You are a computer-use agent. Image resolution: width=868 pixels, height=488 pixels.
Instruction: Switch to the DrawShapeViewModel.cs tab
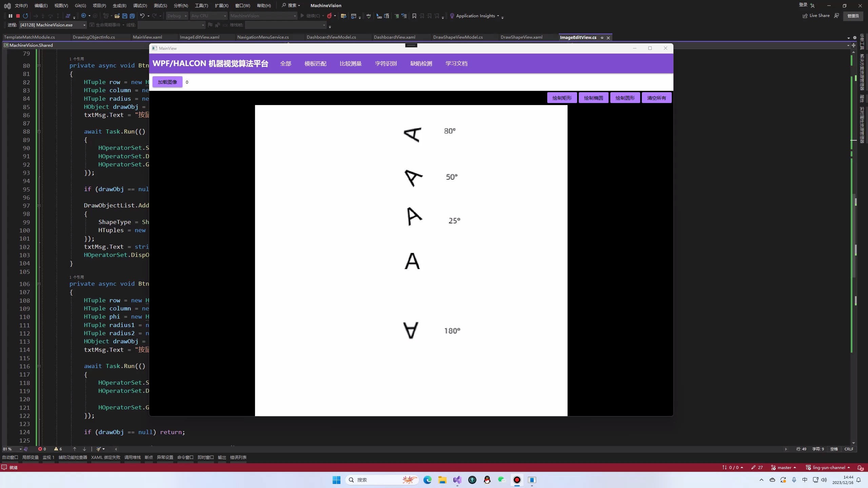point(458,37)
